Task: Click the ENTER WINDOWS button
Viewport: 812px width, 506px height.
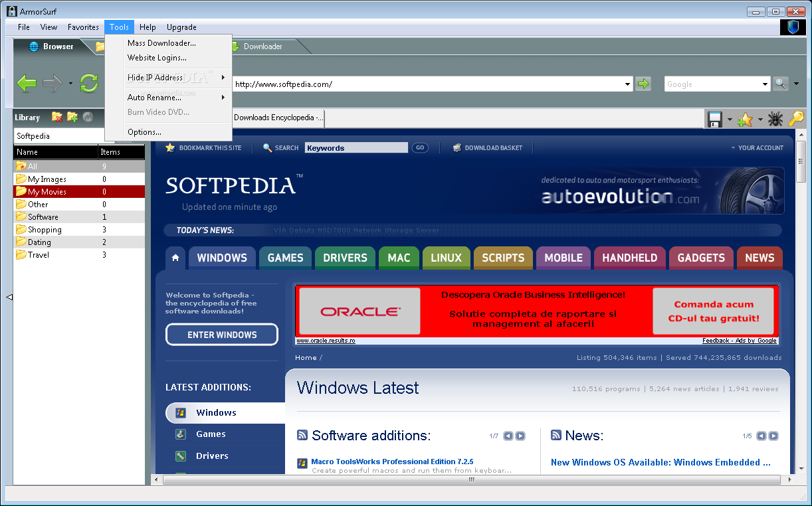Action: pyautogui.click(x=222, y=335)
